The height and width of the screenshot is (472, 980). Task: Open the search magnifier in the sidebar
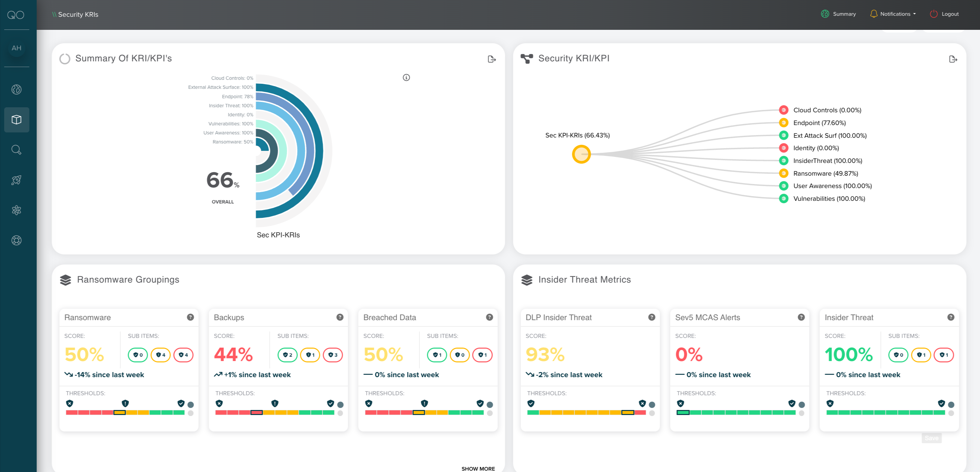coord(16,150)
